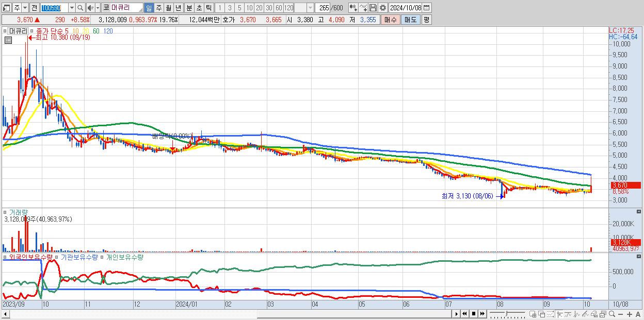Select the 월 monthly chart period
The width and height of the screenshot is (644, 320).
[168, 8]
